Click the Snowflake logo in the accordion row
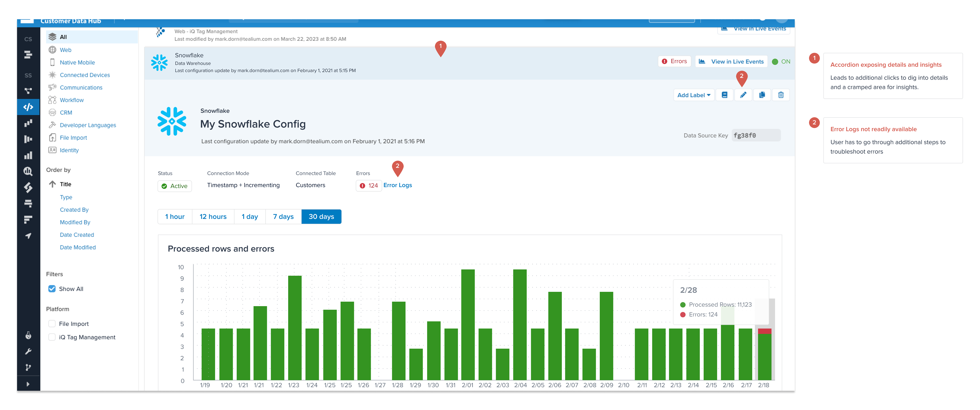The height and width of the screenshot is (410, 980). tap(159, 63)
